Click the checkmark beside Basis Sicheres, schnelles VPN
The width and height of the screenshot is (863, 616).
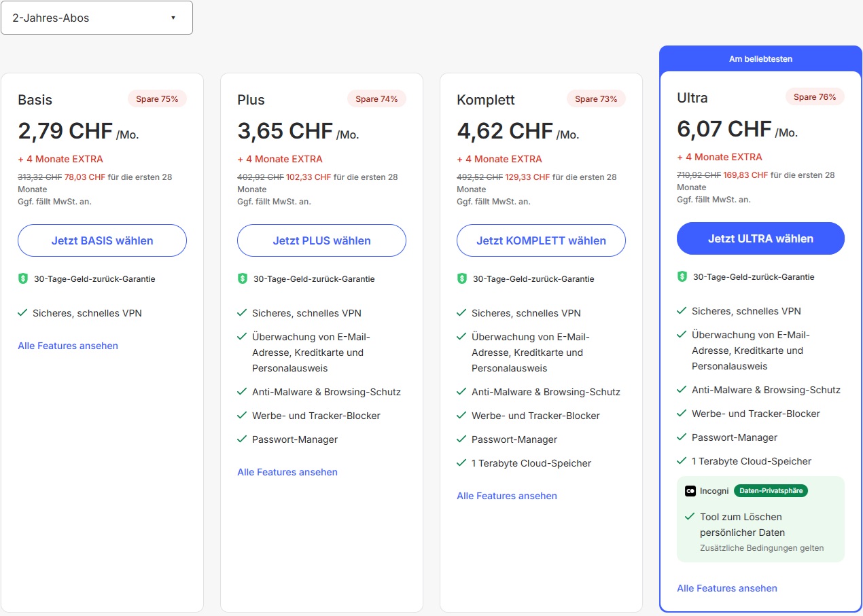tap(22, 313)
